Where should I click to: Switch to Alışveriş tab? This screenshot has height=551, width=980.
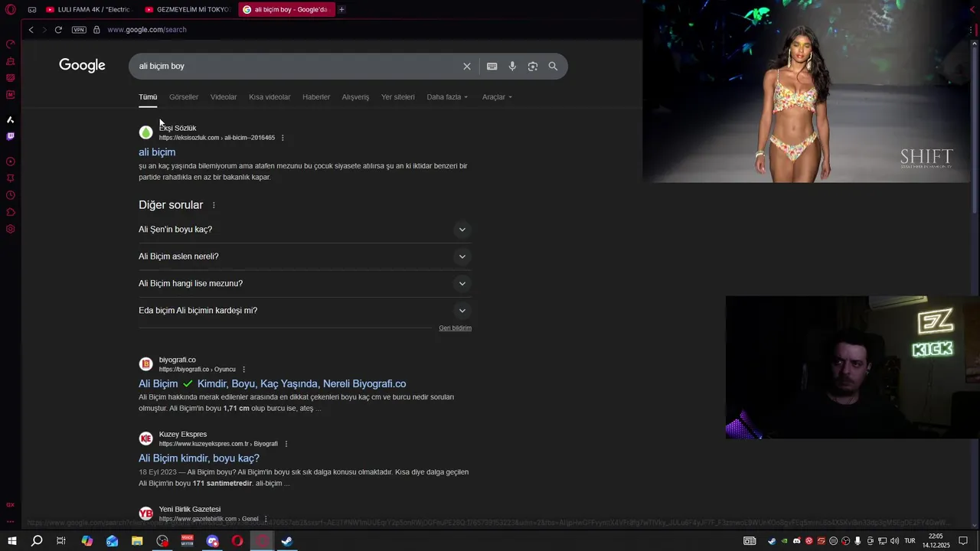pos(355,97)
